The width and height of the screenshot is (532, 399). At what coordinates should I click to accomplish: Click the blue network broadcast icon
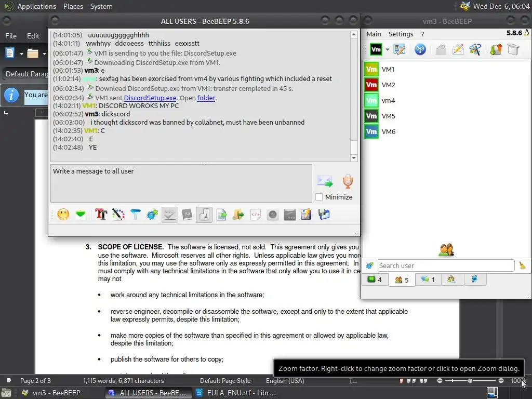420,49
